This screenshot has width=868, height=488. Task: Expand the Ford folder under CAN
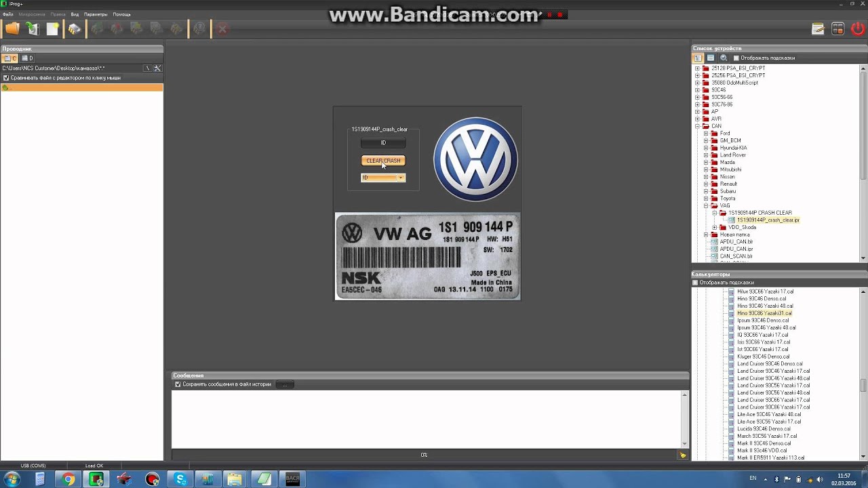coord(706,134)
